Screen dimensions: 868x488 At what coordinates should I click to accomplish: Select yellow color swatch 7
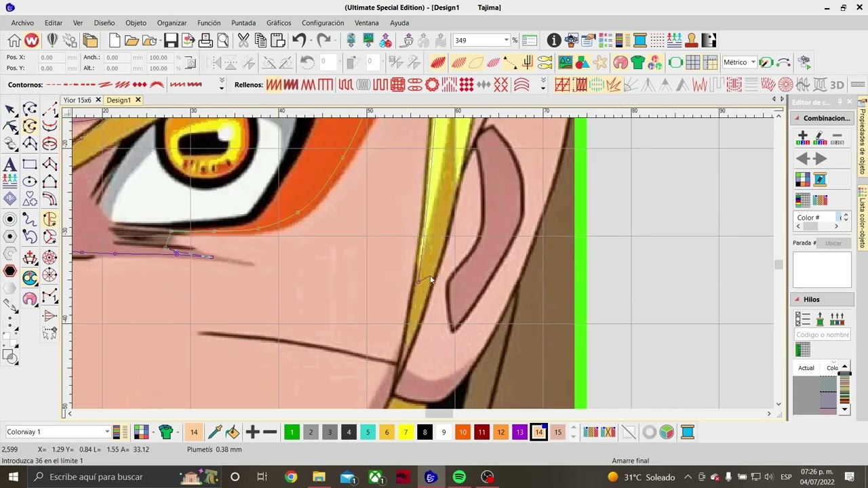click(x=406, y=432)
